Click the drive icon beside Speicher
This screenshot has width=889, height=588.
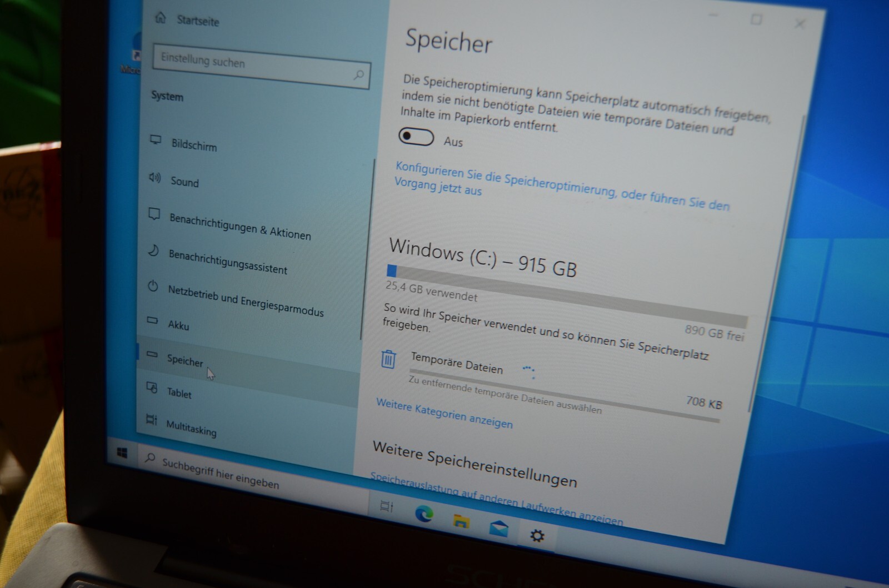151,354
